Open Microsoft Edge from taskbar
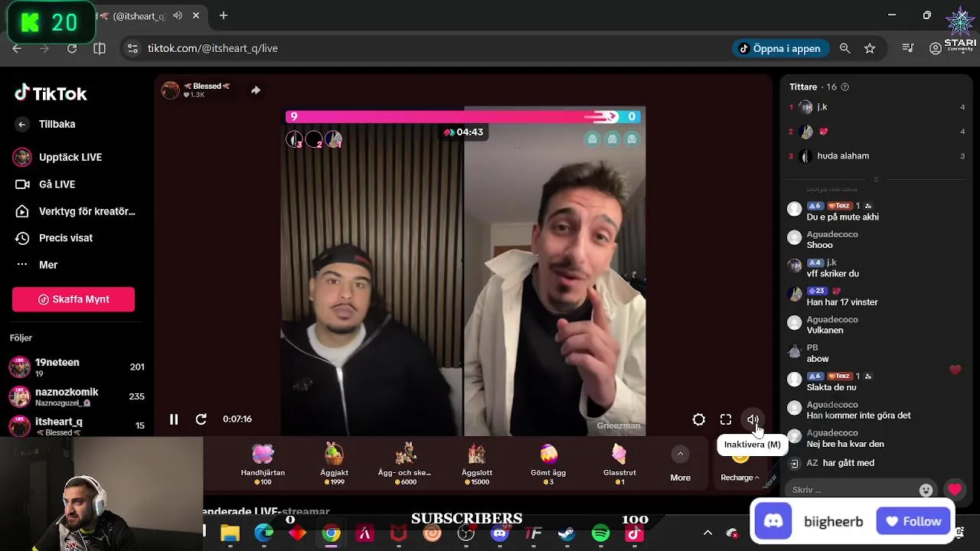 click(263, 533)
